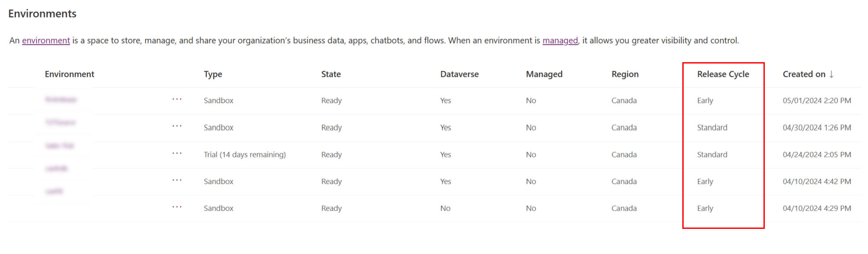Click the Early release cycle cell in the first row

tap(705, 101)
